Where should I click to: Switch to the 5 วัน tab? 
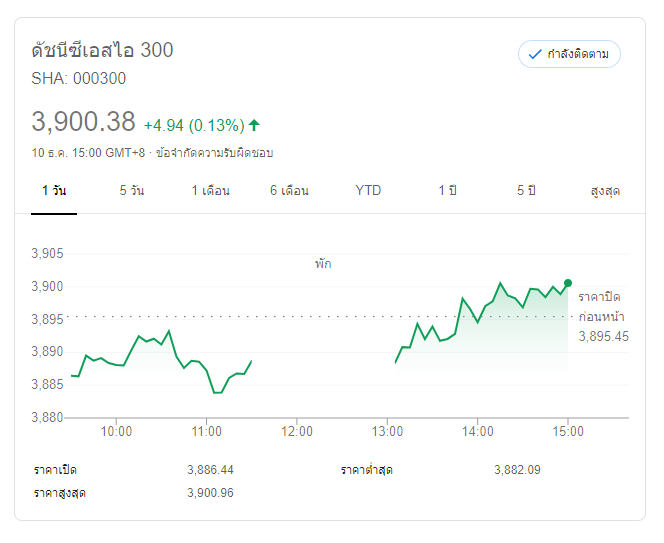(x=131, y=190)
